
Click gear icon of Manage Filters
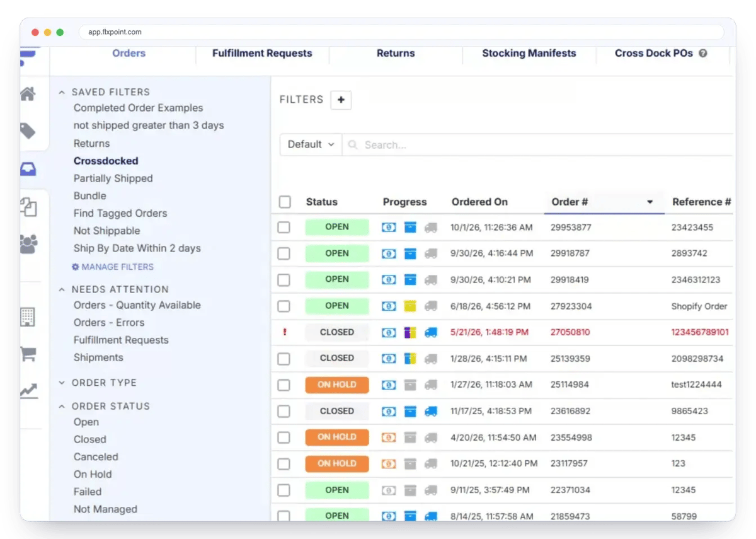coord(76,267)
